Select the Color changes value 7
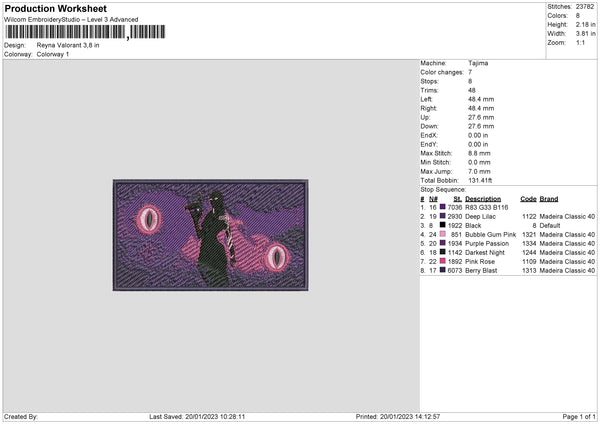Image resolution: width=600 pixels, height=424 pixels. [x=470, y=72]
